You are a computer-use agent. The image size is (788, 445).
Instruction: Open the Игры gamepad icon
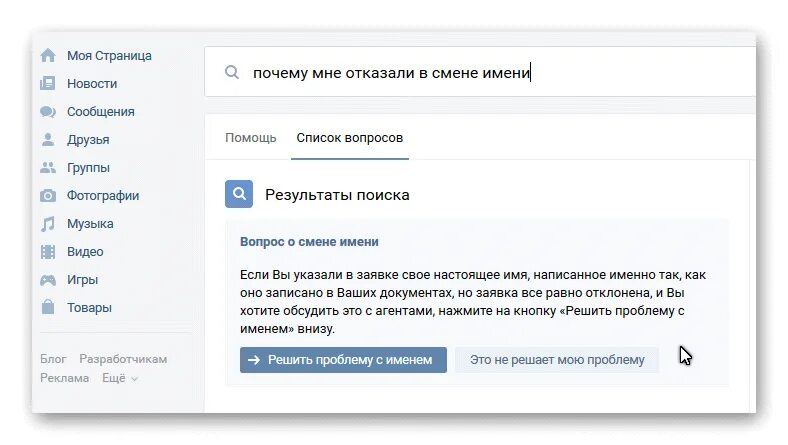point(48,280)
